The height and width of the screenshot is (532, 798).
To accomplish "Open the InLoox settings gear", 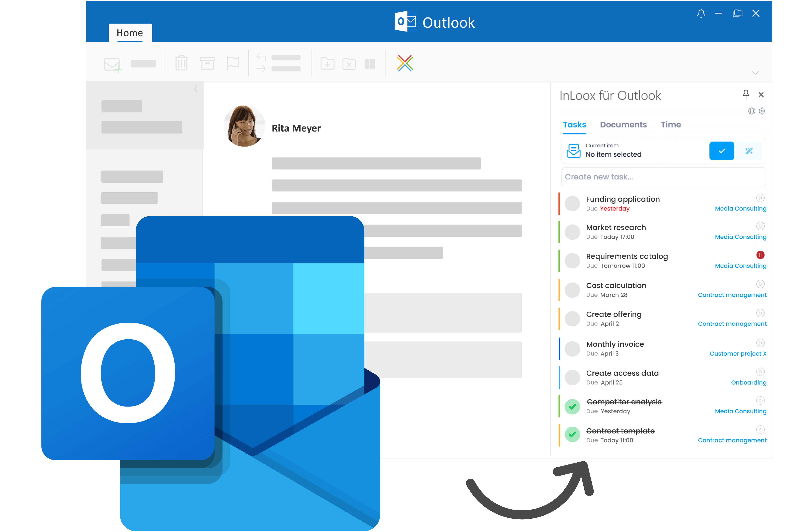I will tap(762, 111).
